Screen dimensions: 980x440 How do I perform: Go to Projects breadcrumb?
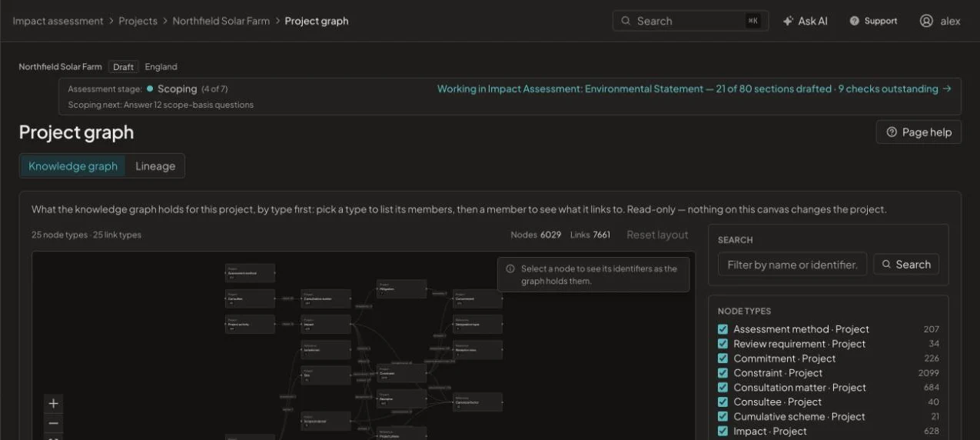coord(138,21)
